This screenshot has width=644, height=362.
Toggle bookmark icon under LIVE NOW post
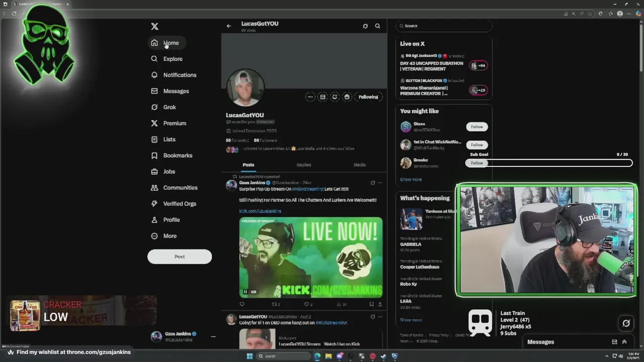371,304
